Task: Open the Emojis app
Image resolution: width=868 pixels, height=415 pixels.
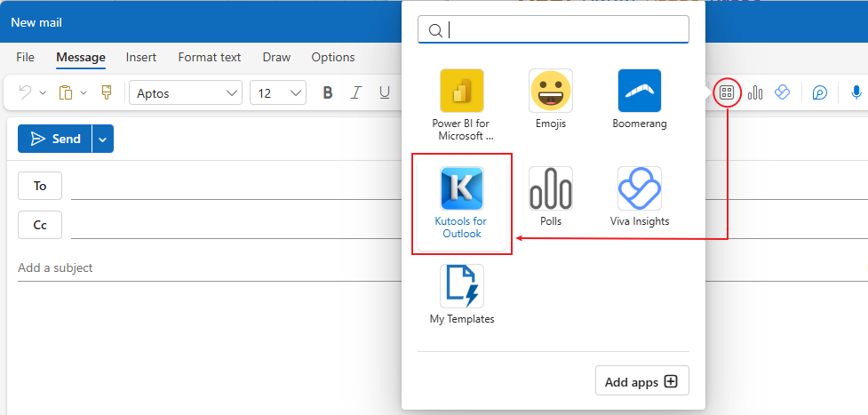Action: (x=550, y=99)
